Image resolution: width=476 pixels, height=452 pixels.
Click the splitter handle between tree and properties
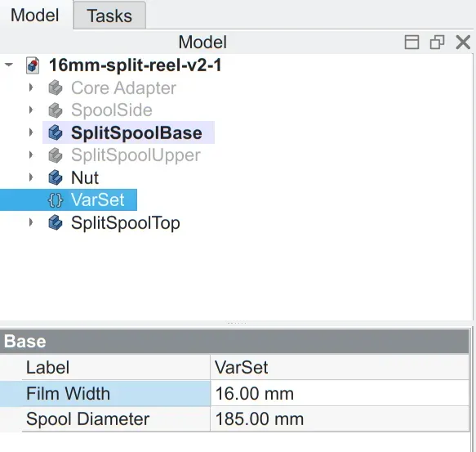click(x=237, y=323)
